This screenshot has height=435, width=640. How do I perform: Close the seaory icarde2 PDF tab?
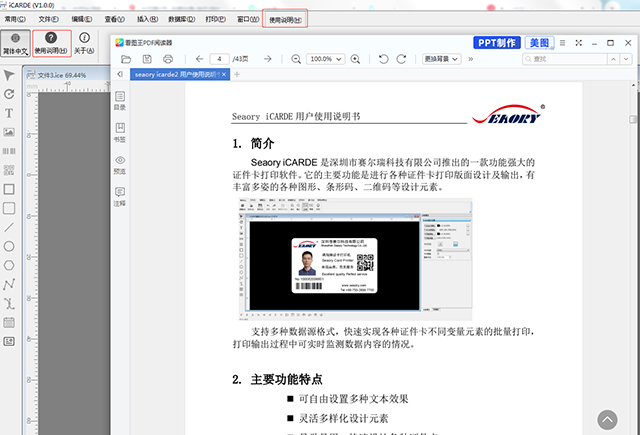tap(224, 74)
